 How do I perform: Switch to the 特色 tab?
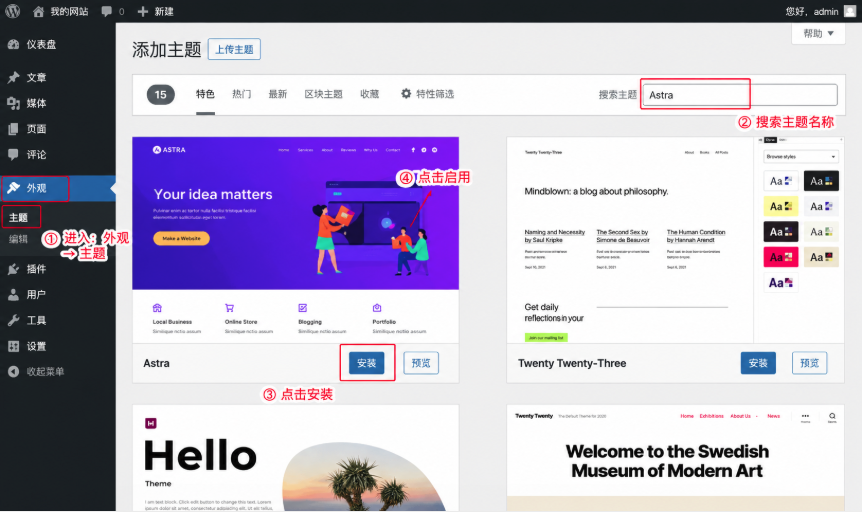pos(205,95)
